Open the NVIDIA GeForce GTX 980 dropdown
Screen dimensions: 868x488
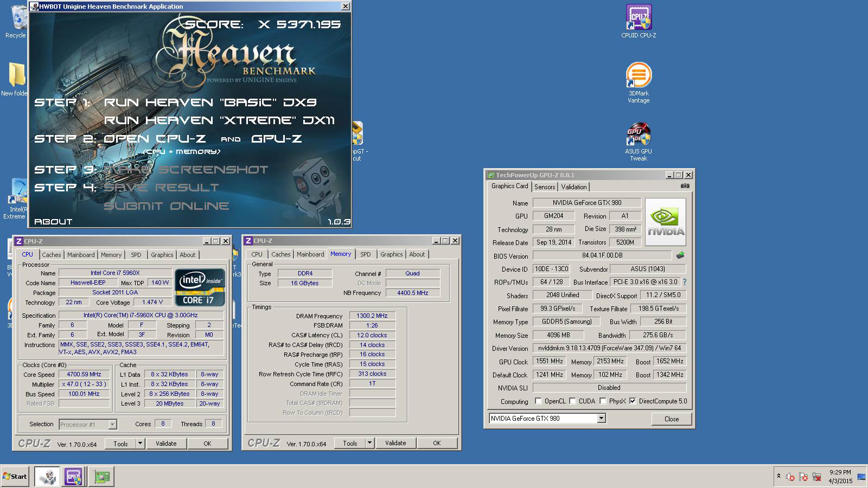pos(601,418)
